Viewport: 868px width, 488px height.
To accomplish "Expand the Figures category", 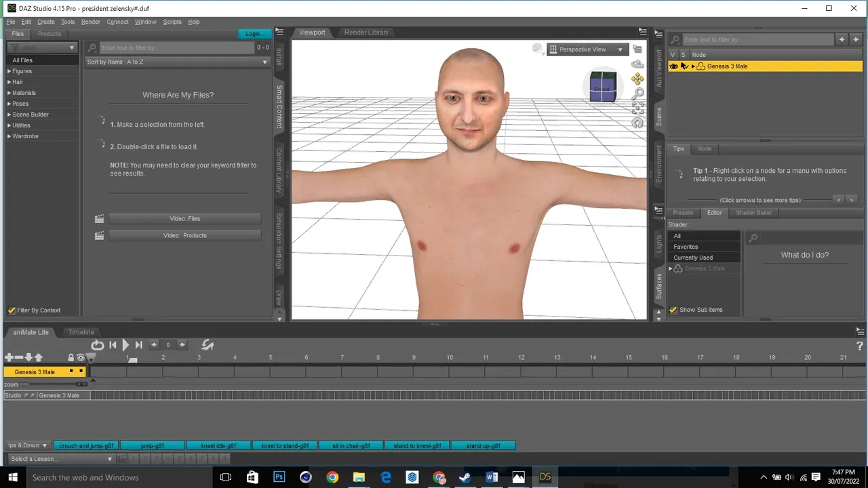I will (x=9, y=71).
